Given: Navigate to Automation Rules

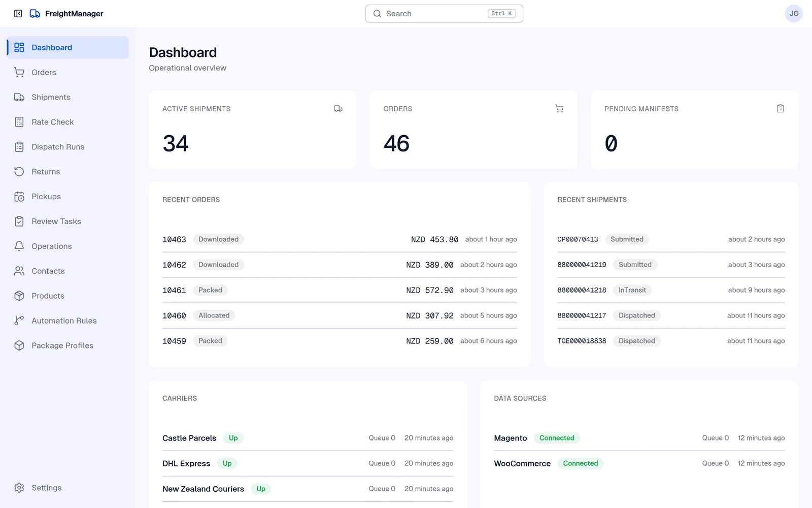Looking at the screenshot, I should tap(67, 321).
